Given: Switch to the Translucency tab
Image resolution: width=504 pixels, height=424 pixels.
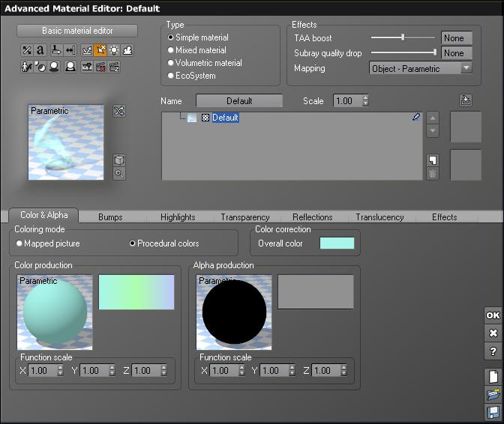Looking at the screenshot, I should tap(379, 217).
